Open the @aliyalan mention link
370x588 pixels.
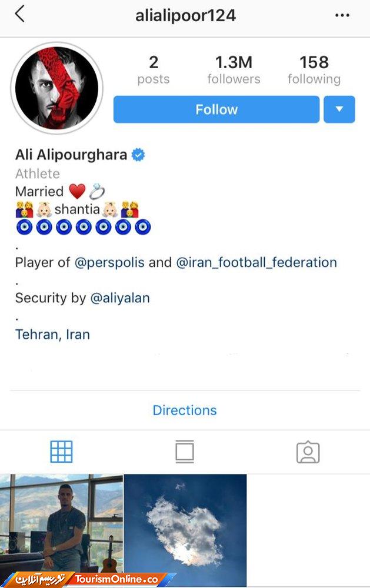[x=120, y=298]
